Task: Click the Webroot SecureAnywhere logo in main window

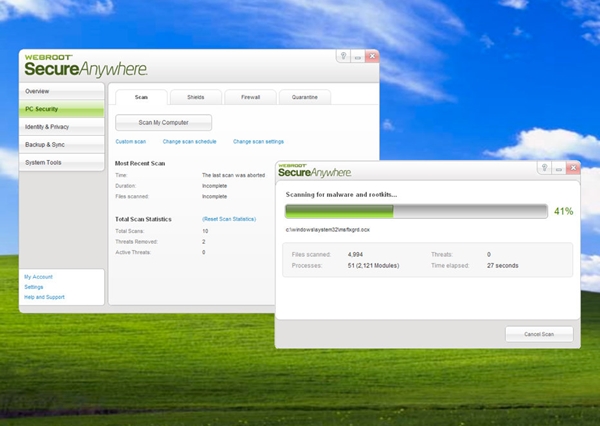Action: (86, 66)
